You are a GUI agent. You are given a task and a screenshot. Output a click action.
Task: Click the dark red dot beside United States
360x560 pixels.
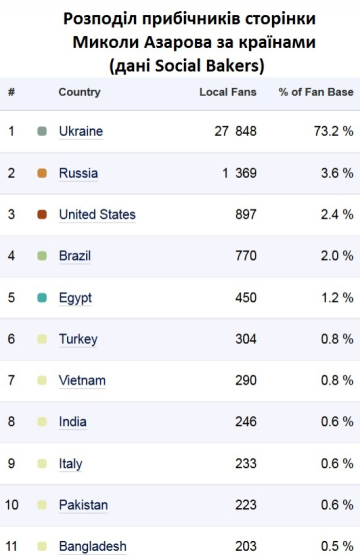pyautogui.click(x=42, y=215)
